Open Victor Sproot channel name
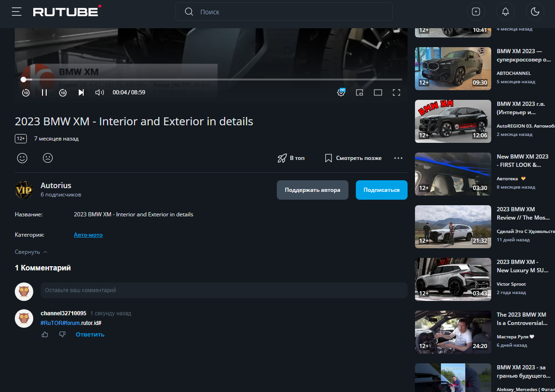The image size is (555, 392). click(x=511, y=284)
